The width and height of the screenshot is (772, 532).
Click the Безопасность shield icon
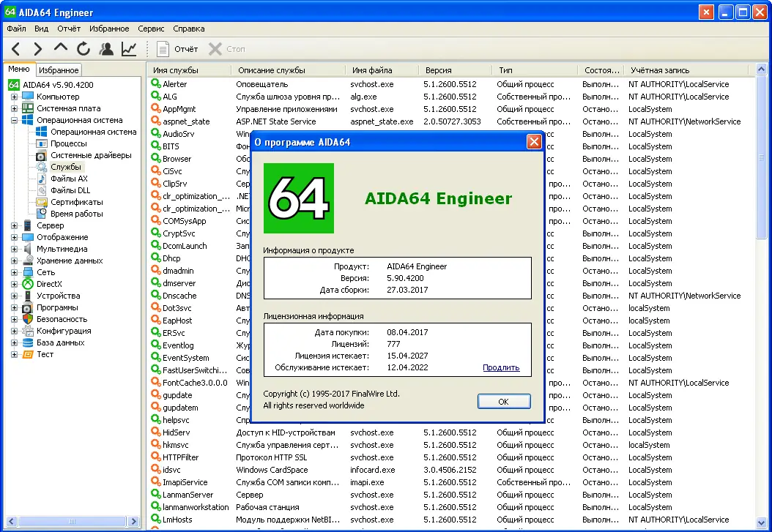coord(28,319)
